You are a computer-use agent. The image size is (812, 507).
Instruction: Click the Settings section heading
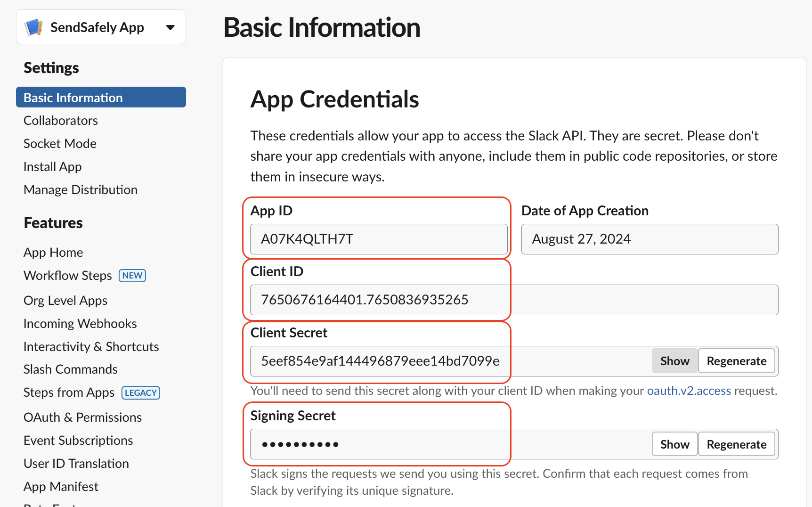click(x=51, y=68)
